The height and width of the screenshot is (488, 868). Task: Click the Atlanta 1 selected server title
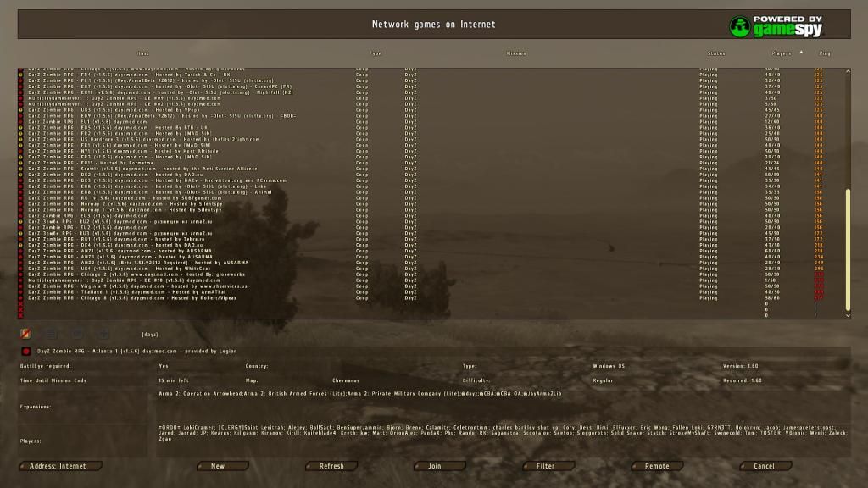pos(136,352)
